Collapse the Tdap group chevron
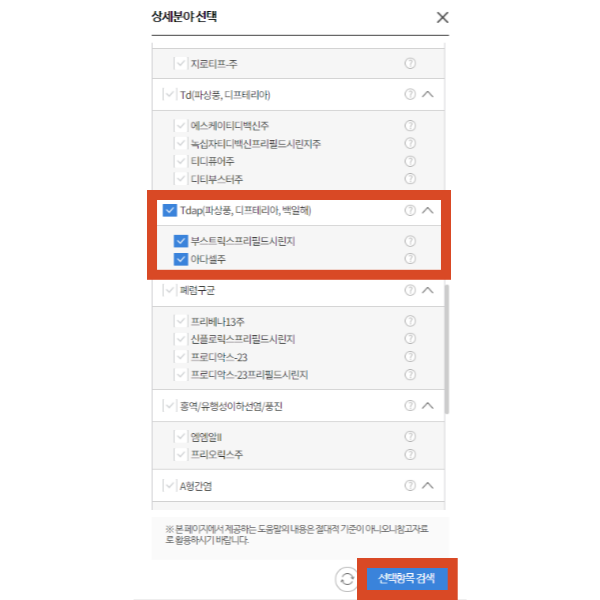The image size is (600, 600). 427,210
